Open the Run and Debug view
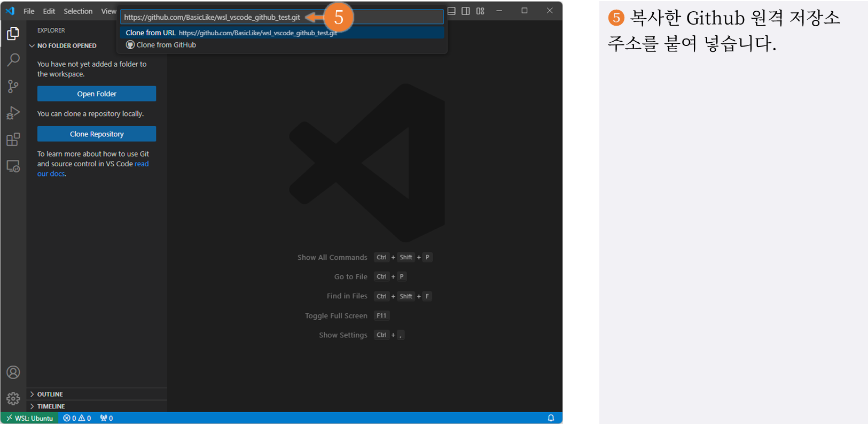The image size is (868, 424). click(x=13, y=113)
